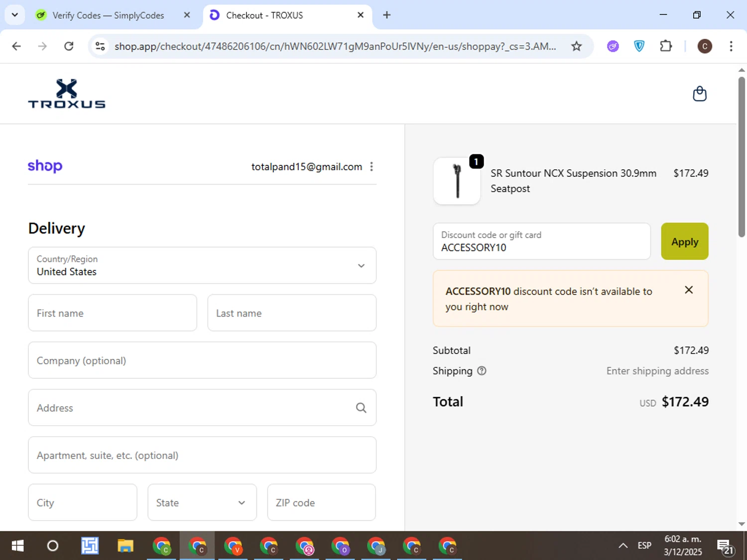Screen dimensions: 747x560
Task: Click the address search magnifier icon
Action: tap(361, 408)
